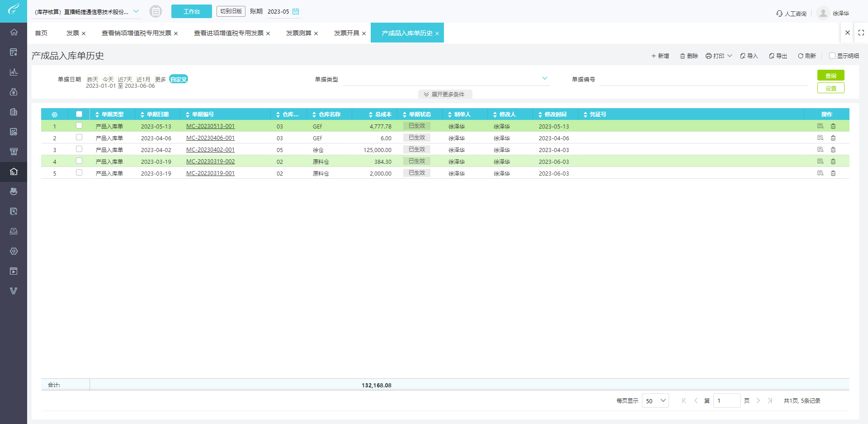Select all rows via header checkbox
The height and width of the screenshot is (424, 868).
[79, 114]
